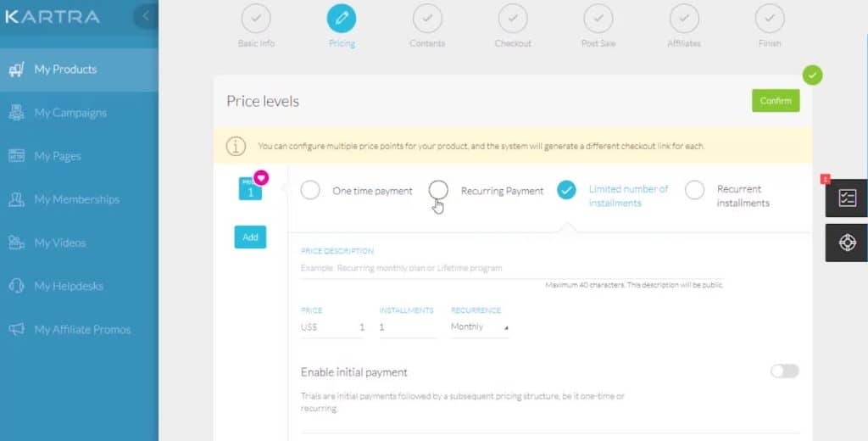The image size is (868, 441).
Task: Click the green Confirm button
Action: pos(776,101)
